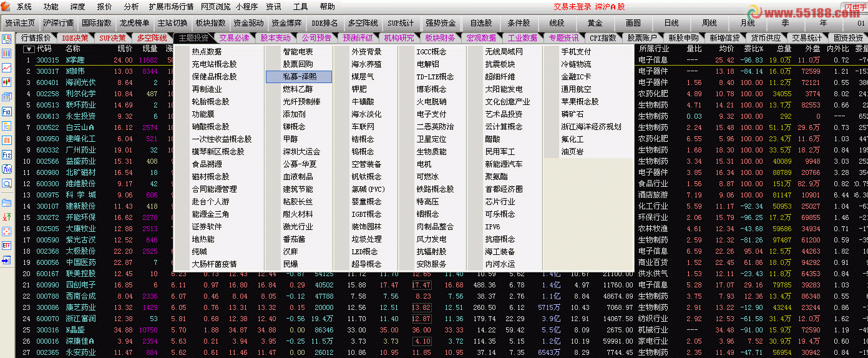Select 油页岩 in the theme dropdown
Viewport: 868px width, 358px height.
pyautogui.click(x=572, y=152)
